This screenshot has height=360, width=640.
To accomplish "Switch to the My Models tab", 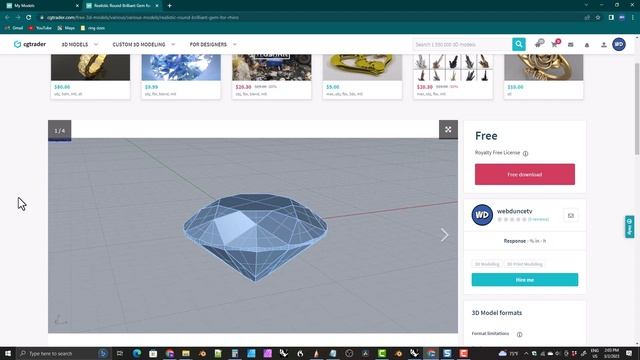I will click(x=41, y=6).
